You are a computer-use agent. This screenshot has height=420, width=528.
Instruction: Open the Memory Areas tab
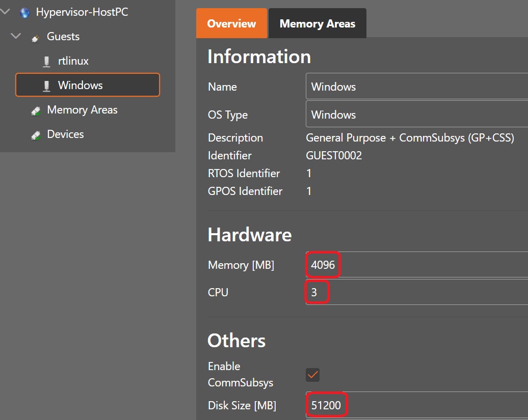[x=317, y=23]
